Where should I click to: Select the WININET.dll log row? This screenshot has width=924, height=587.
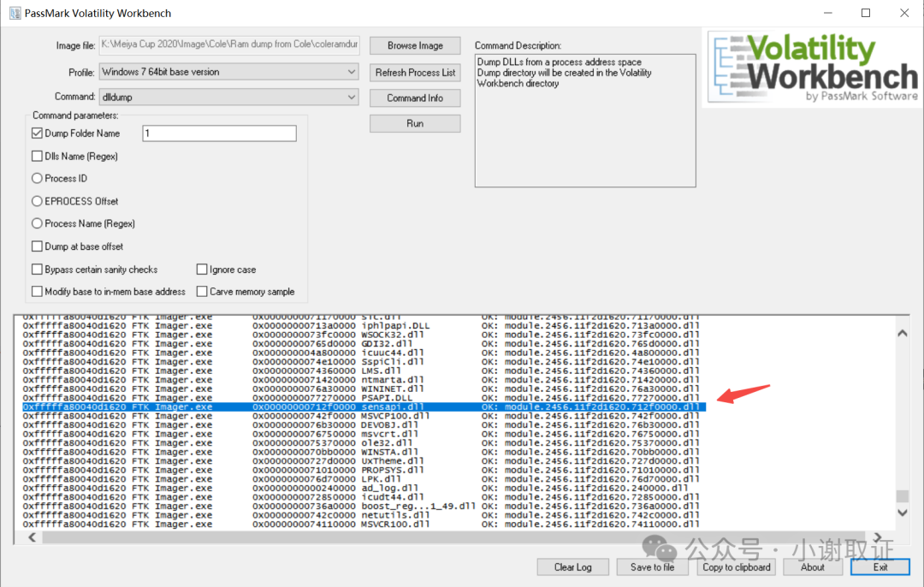pos(361,389)
